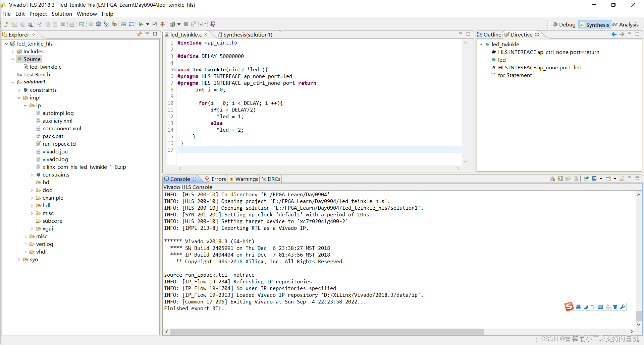Open the Run C Synthesis dropdown arrow
Screen dimensions: 644x345
[148, 24]
